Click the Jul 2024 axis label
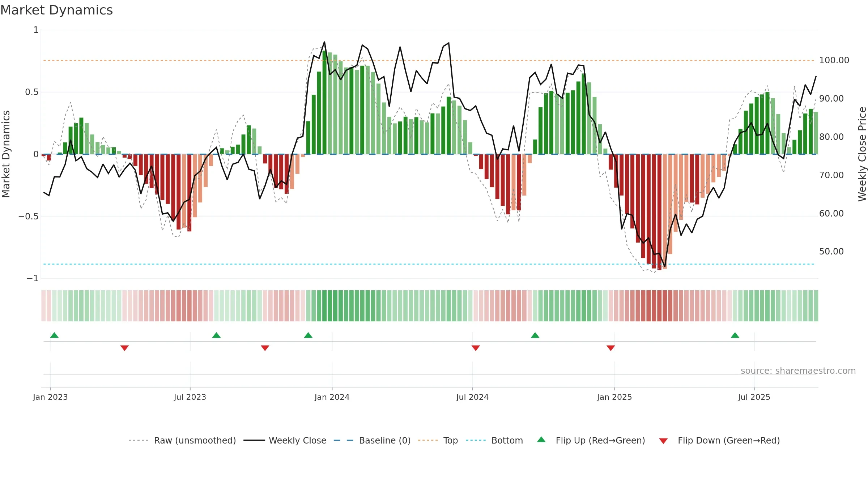868x488 pixels. 472,397
